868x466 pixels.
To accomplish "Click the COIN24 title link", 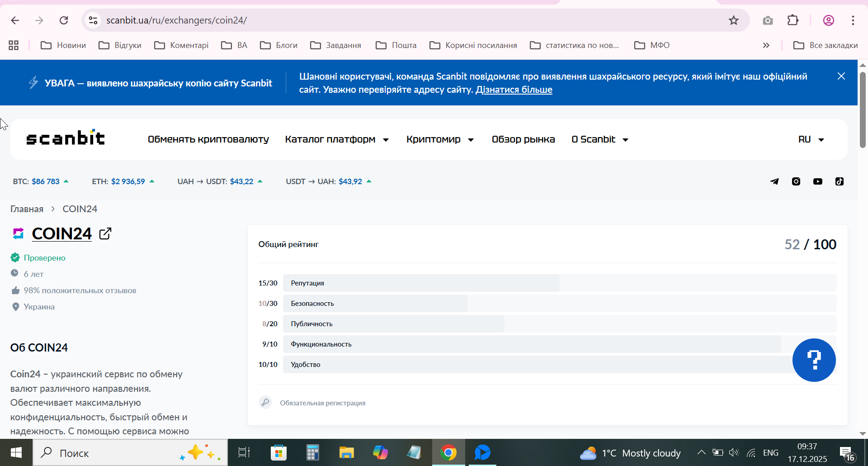I will pos(62,233).
